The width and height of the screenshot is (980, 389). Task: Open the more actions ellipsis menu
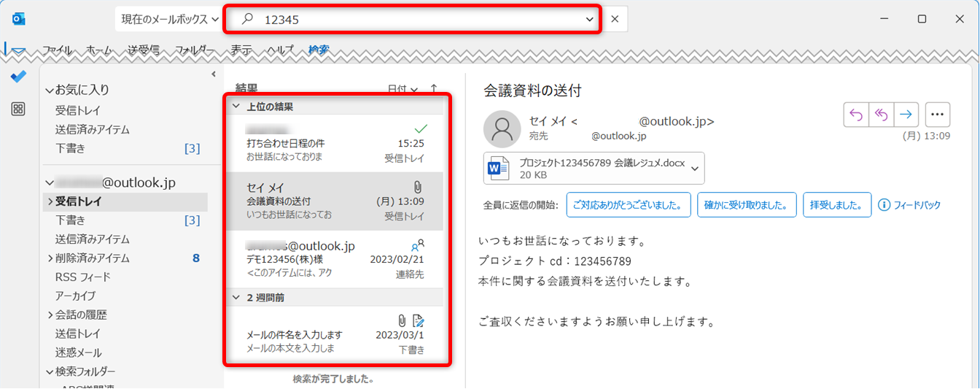click(x=938, y=115)
